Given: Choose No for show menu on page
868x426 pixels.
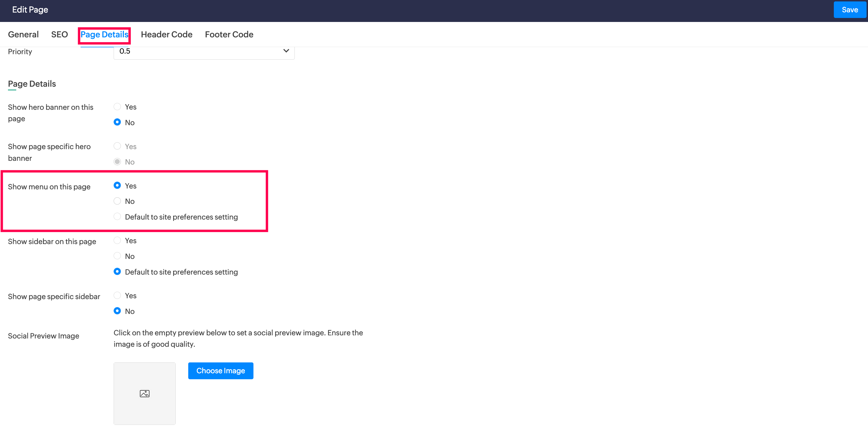Looking at the screenshot, I should (x=117, y=201).
